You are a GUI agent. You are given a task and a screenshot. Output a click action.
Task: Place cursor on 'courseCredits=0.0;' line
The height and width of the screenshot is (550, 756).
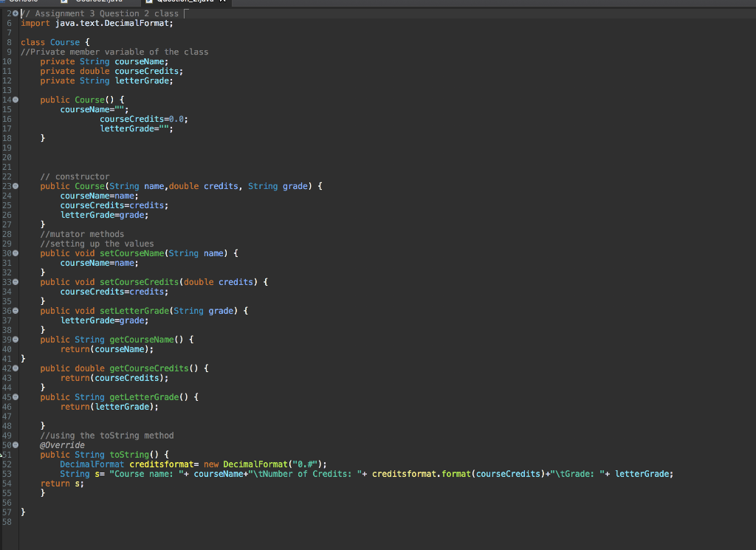click(x=144, y=119)
